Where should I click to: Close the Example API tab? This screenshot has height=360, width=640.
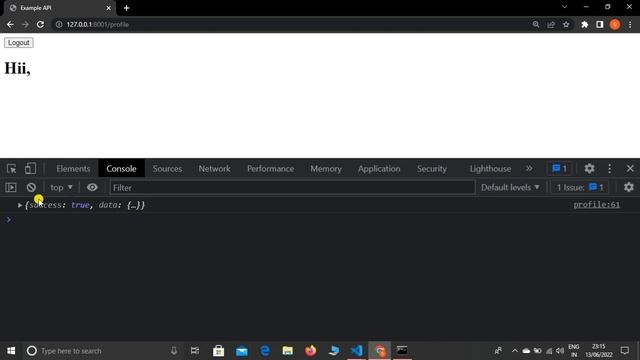tap(109, 8)
